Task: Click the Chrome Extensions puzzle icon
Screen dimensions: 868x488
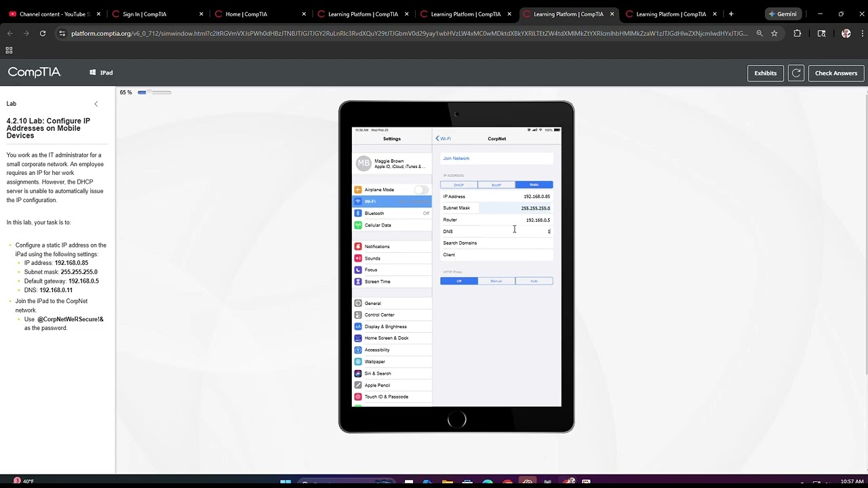Action: tap(797, 33)
